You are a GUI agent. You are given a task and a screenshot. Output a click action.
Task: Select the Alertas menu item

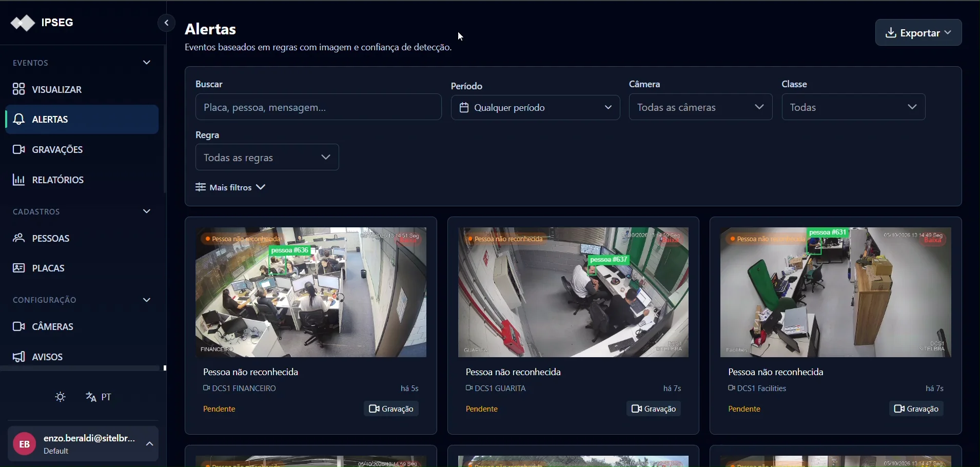[82, 120]
